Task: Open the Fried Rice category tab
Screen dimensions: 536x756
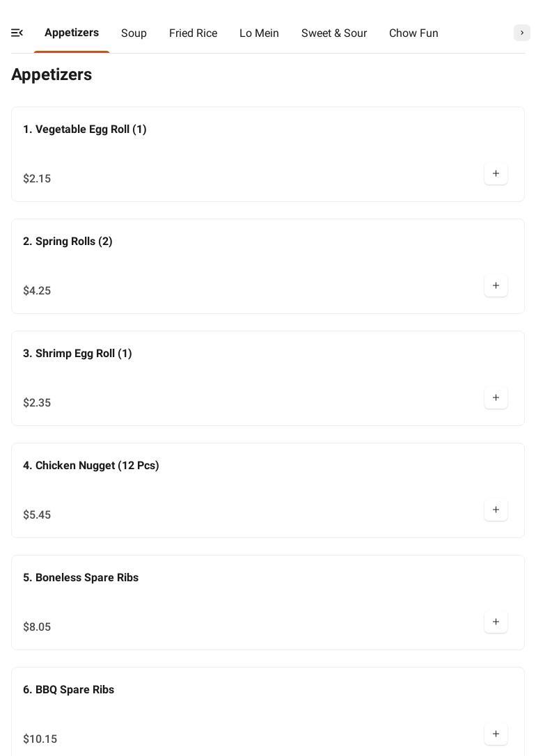Action: [193, 33]
